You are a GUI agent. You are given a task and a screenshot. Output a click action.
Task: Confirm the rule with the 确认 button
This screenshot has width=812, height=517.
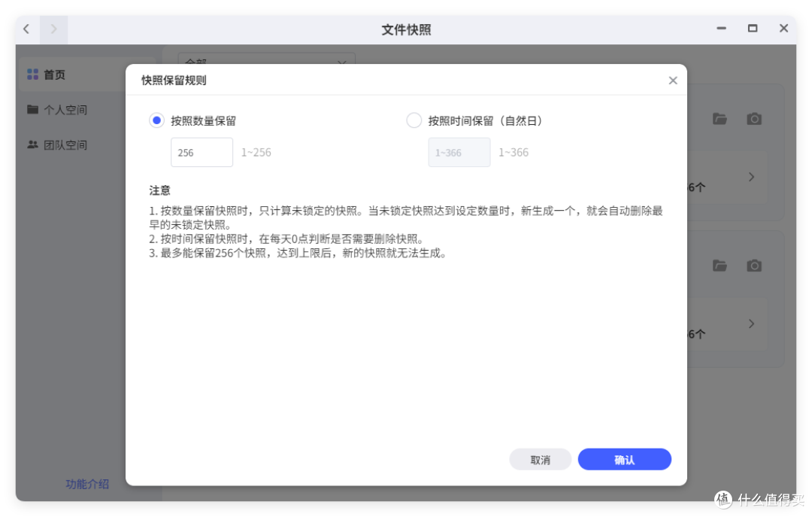(625, 460)
